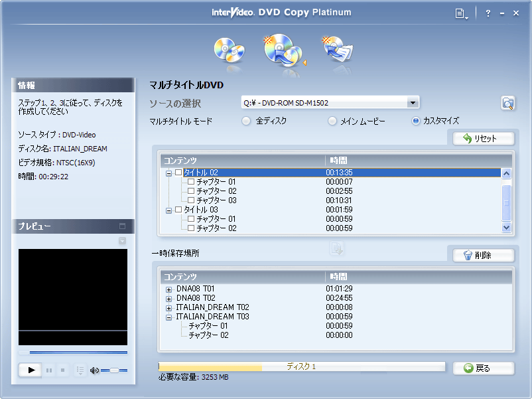532x399 pixels.
Task: Click the preview video screen
Action: pyautogui.click(x=73, y=297)
